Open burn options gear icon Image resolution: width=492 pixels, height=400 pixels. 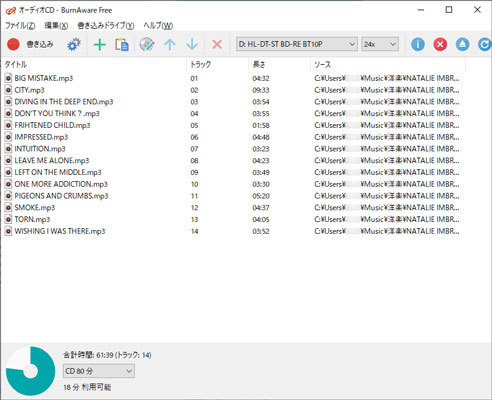(74, 44)
